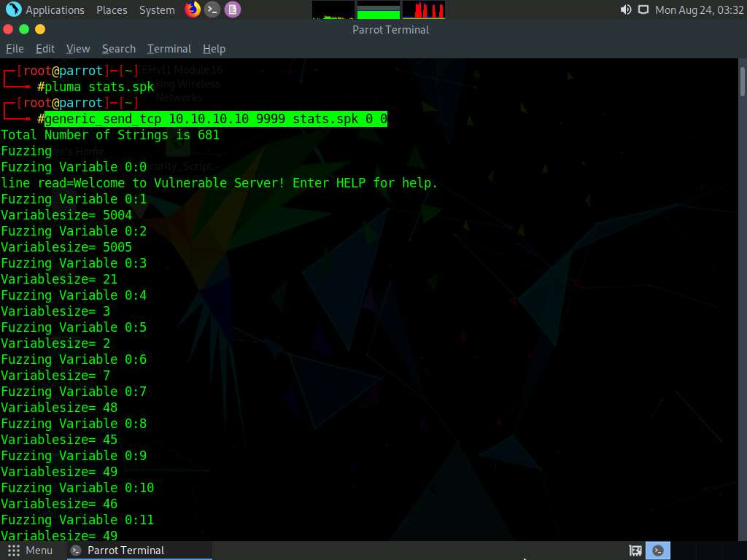The width and height of the screenshot is (747, 560).
Task: Click the green memory monitor graph
Action: pos(379,9)
